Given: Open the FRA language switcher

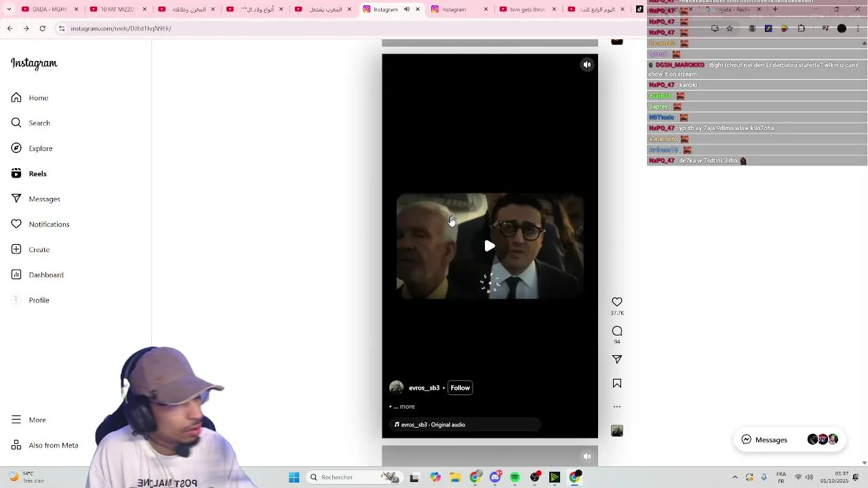Looking at the screenshot, I should point(781,477).
